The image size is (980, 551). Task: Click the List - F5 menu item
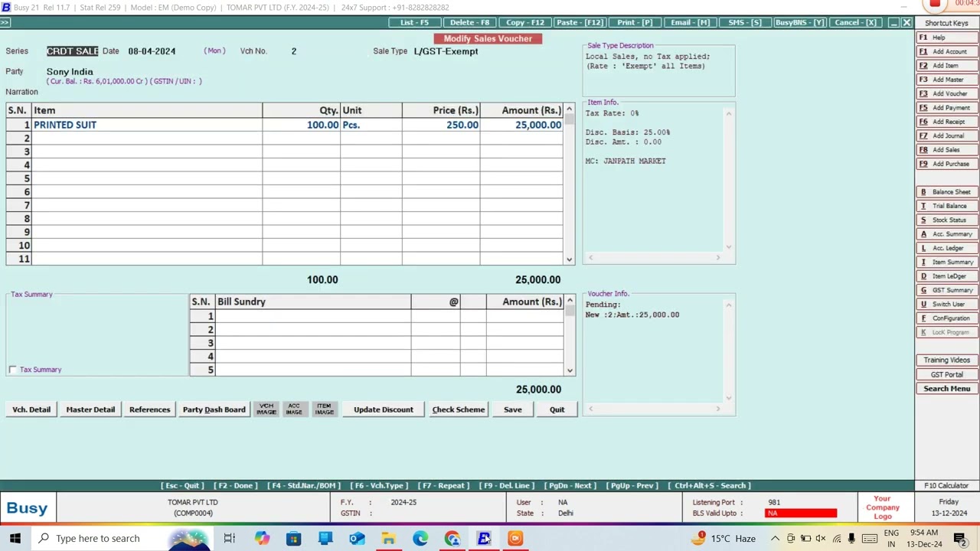[x=414, y=23]
